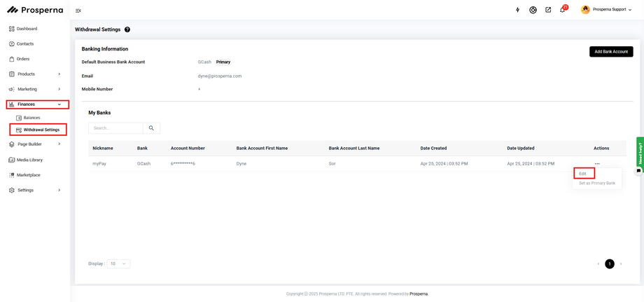The height and width of the screenshot is (302, 644).
Task: Click the masked account number 6**********6
Action: pos(183,163)
